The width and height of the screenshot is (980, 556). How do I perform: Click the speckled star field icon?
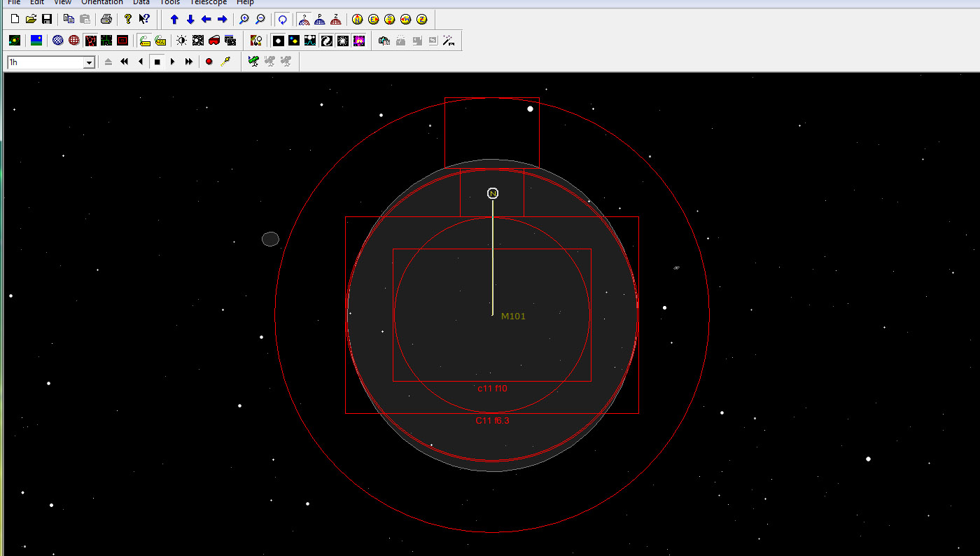click(x=198, y=41)
